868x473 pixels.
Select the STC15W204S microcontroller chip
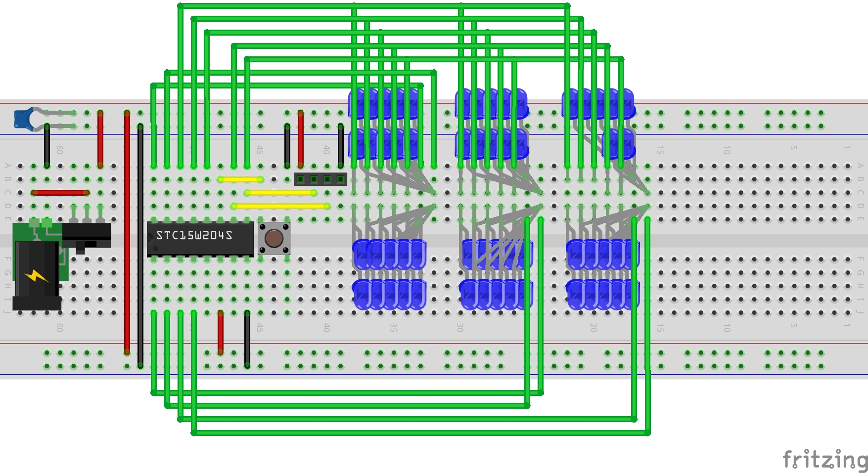click(200, 239)
